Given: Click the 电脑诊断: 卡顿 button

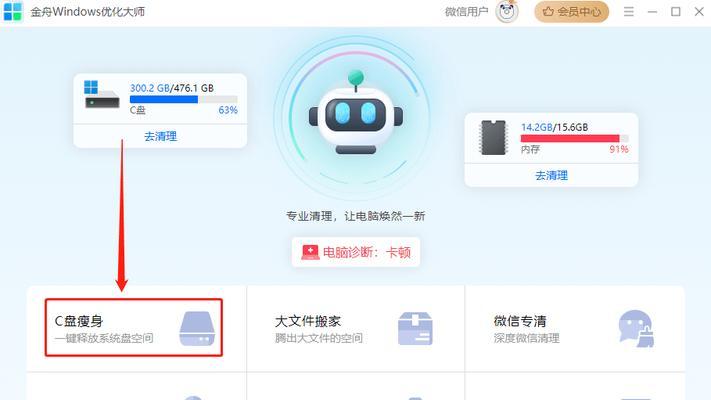Looking at the screenshot, I should point(356,252).
